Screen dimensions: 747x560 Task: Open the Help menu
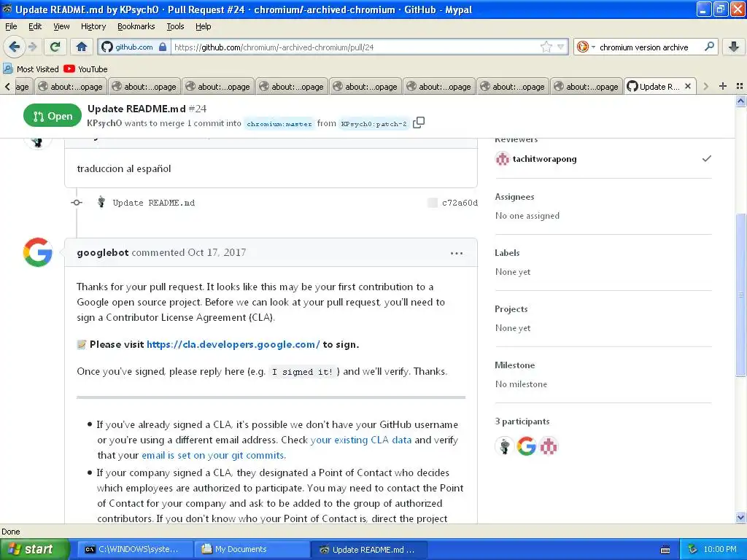click(203, 26)
